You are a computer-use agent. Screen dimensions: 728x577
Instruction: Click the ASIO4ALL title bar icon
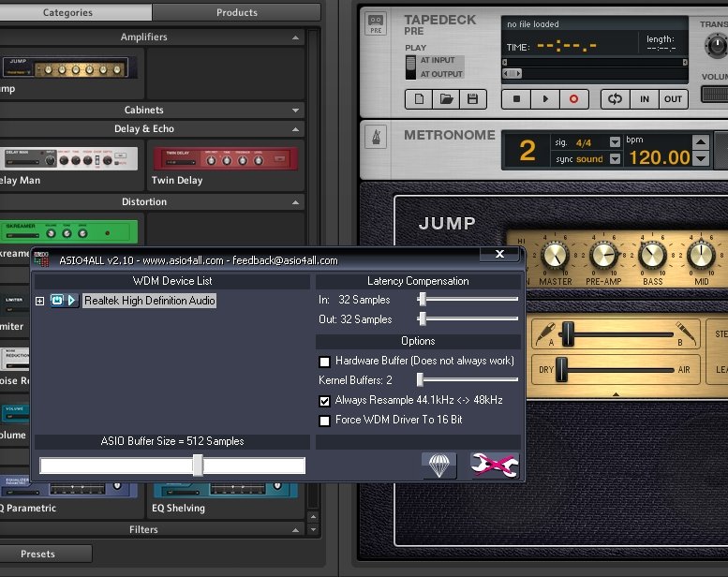point(41,259)
